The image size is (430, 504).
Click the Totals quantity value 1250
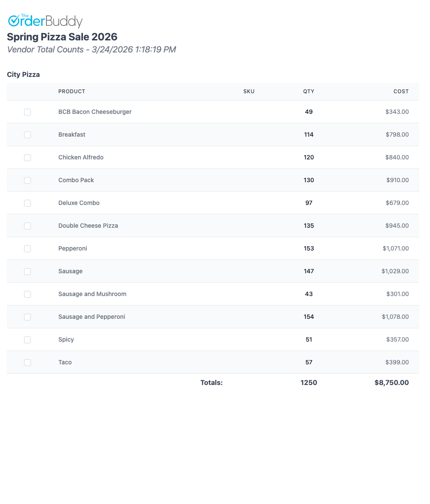pyautogui.click(x=309, y=382)
